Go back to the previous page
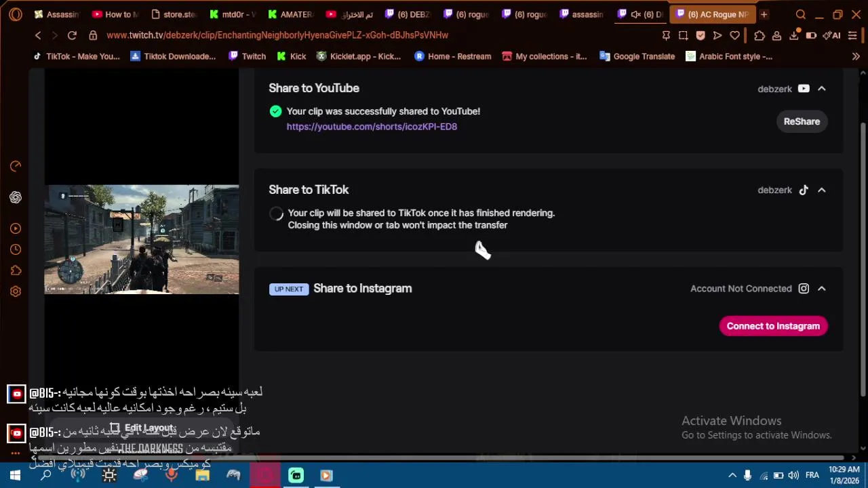Viewport: 868px width, 488px height. point(38,35)
